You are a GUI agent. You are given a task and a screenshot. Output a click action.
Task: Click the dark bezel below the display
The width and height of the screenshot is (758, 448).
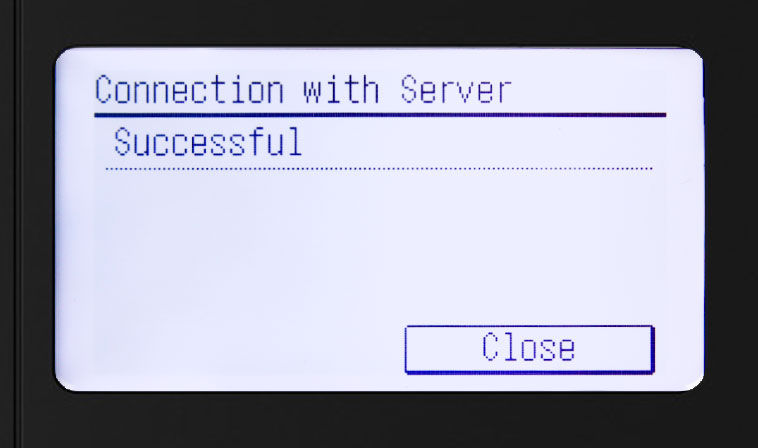[x=379, y=420]
